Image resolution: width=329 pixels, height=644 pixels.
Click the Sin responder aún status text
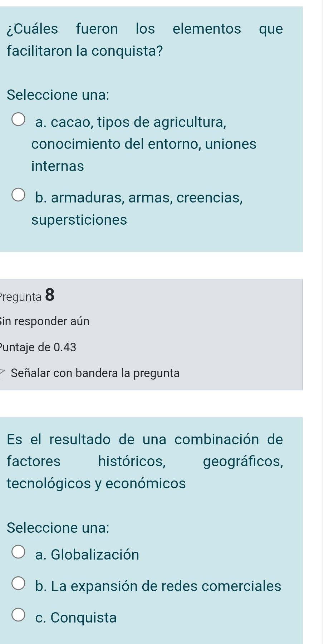click(x=45, y=321)
